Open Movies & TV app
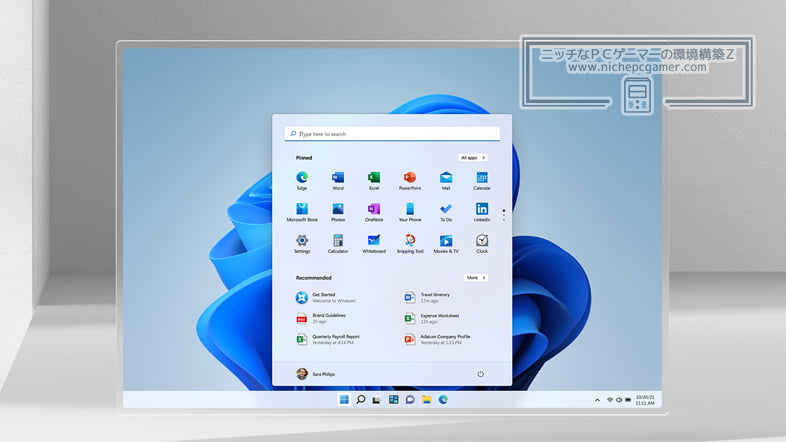This screenshot has height=442, width=786. pos(446,244)
